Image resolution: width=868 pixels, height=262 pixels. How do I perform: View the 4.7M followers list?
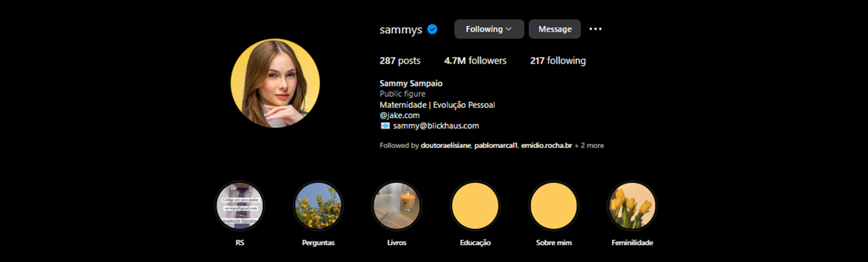[x=476, y=61]
